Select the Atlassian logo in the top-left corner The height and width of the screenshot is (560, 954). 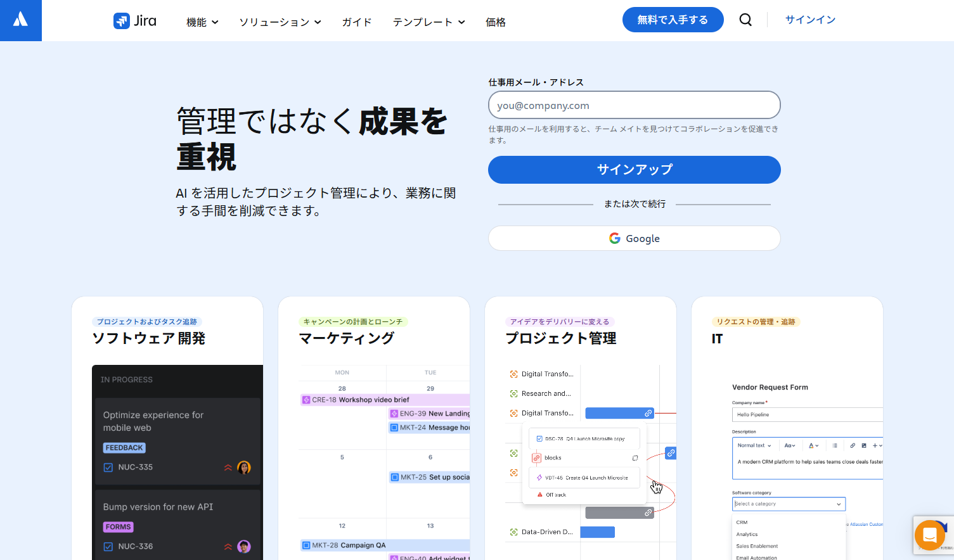pyautogui.click(x=20, y=20)
